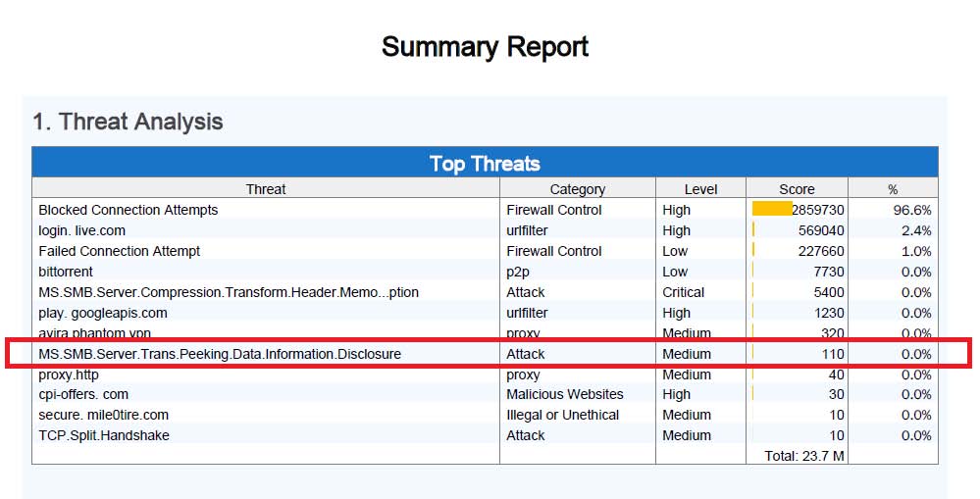This screenshot has height=499, width=980.
Task: Click the login. live.com threat entry
Action: coord(81,230)
